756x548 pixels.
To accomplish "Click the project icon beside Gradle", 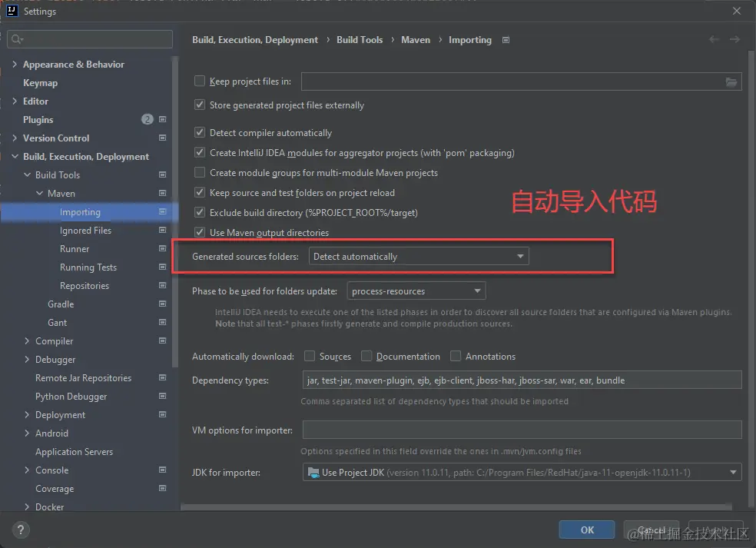I will point(162,304).
